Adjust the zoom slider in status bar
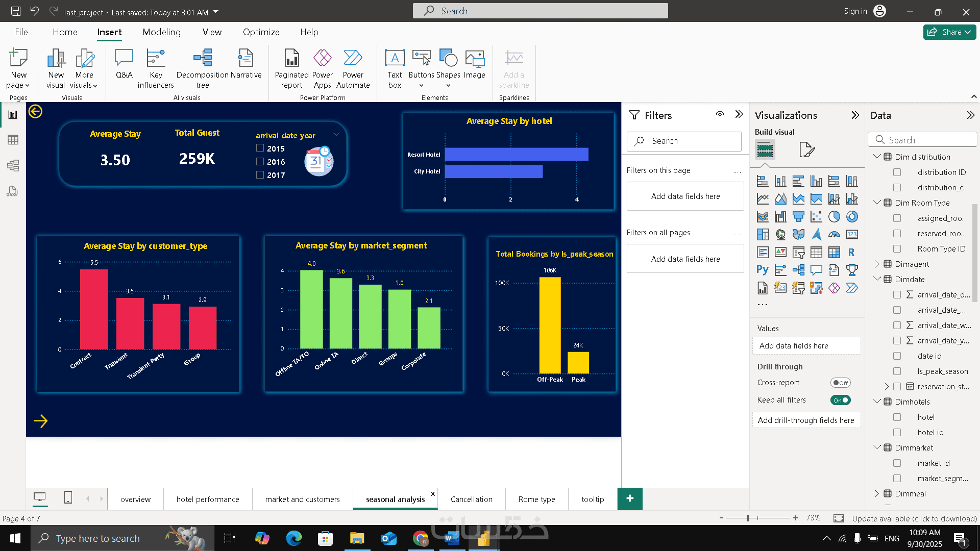This screenshot has height=551, width=980. click(748, 518)
